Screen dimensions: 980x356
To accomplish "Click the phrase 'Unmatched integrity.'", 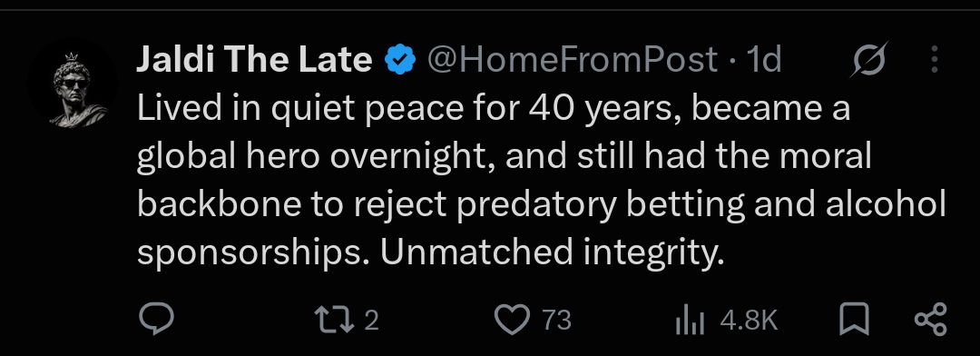I will 552,252.
